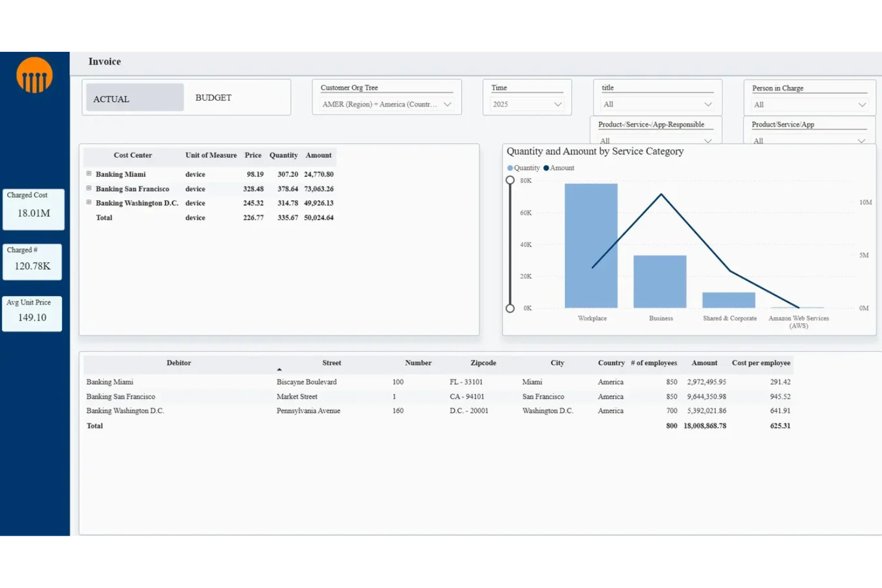This screenshot has height=588, width=882.
Task: Sort by Cost Center column header
Action: click(x=132, y=155)
